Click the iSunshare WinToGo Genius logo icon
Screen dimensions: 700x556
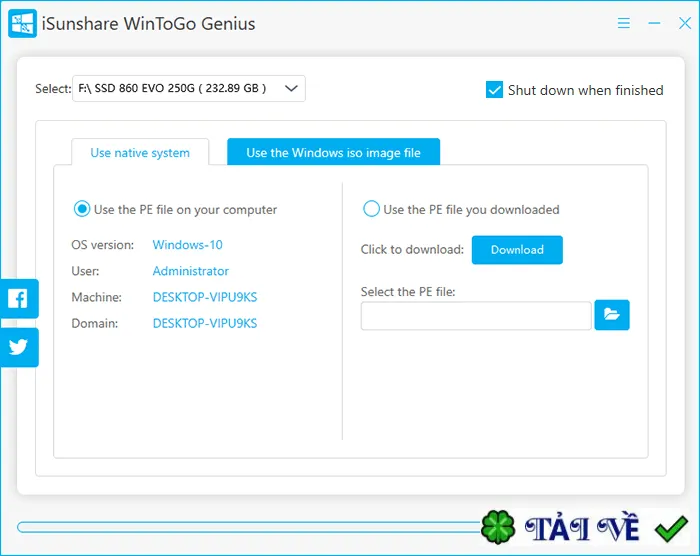coord(22,23)
